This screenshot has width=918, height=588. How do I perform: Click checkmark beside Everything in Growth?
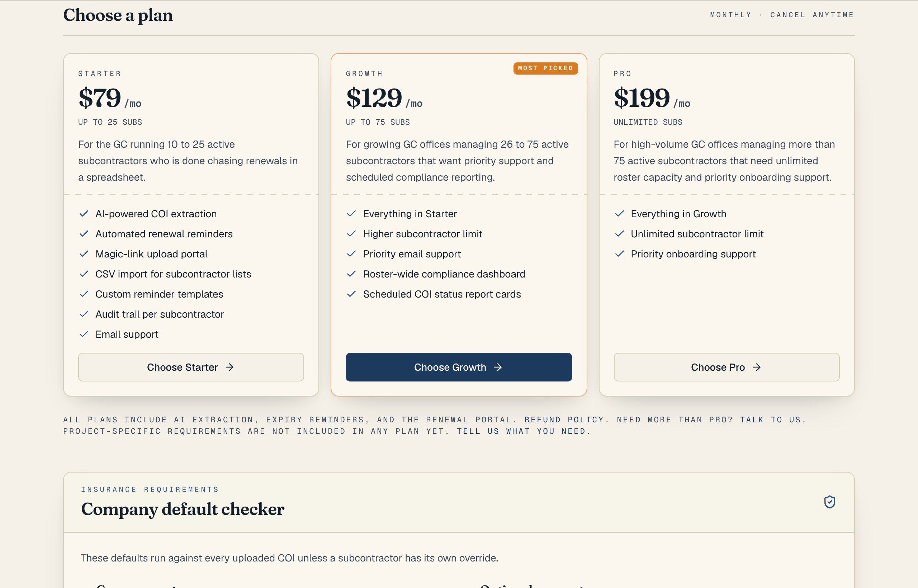619,214
